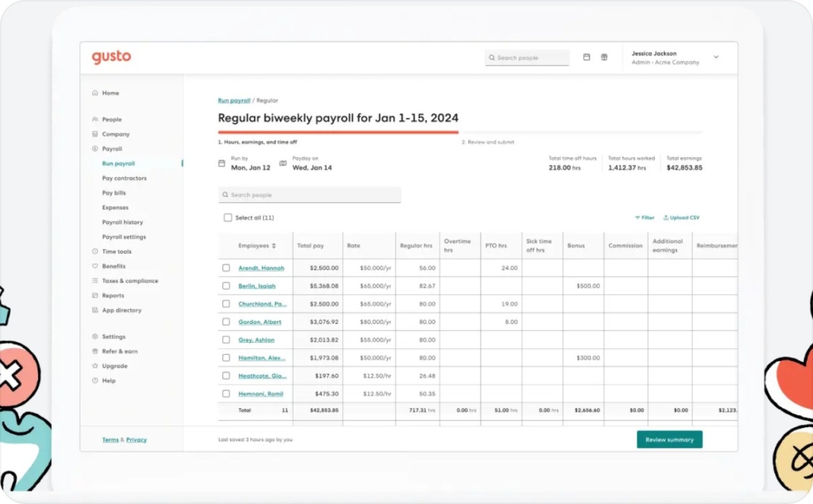
Task: Open Time tools using its clock icon
Action: point(95,252)
